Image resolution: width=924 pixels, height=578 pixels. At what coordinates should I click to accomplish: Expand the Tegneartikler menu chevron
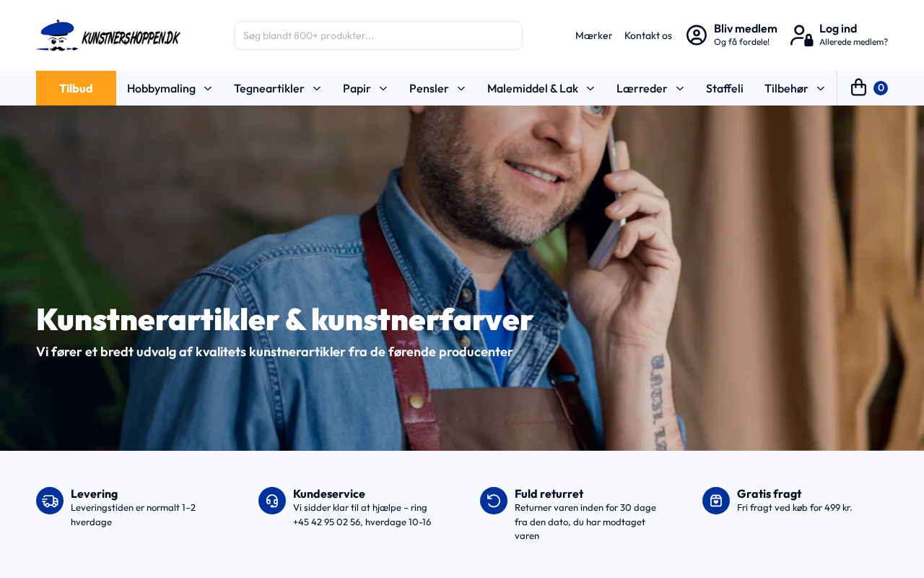(x=317, y=88)
